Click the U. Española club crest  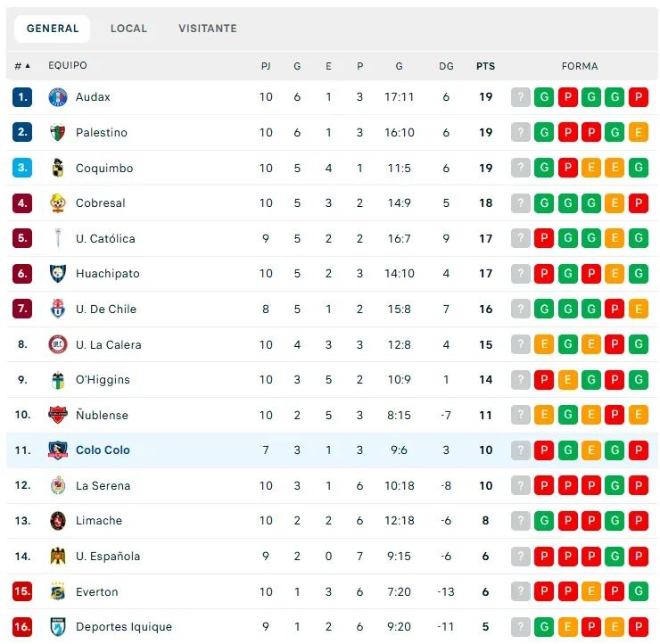pyautogui.click(x=58, y=557)
